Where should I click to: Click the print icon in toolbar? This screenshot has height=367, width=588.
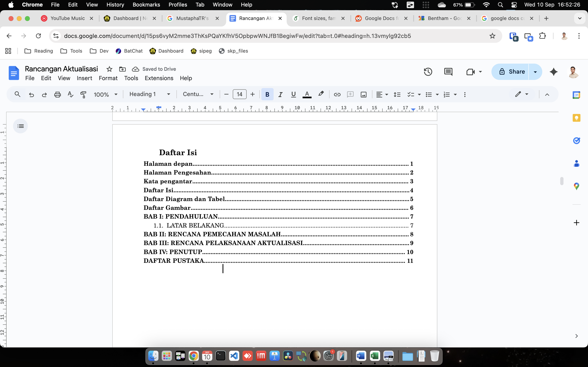[57, 94]
